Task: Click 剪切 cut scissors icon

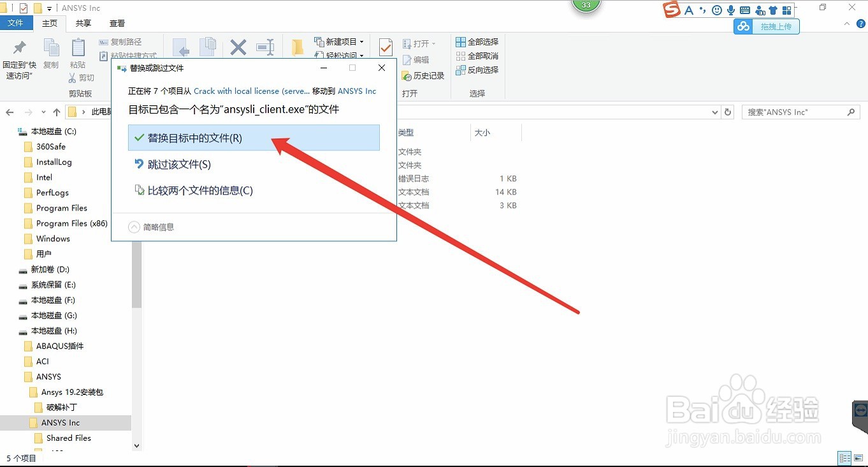Action: pyautogui.click(x=82, y=78)
